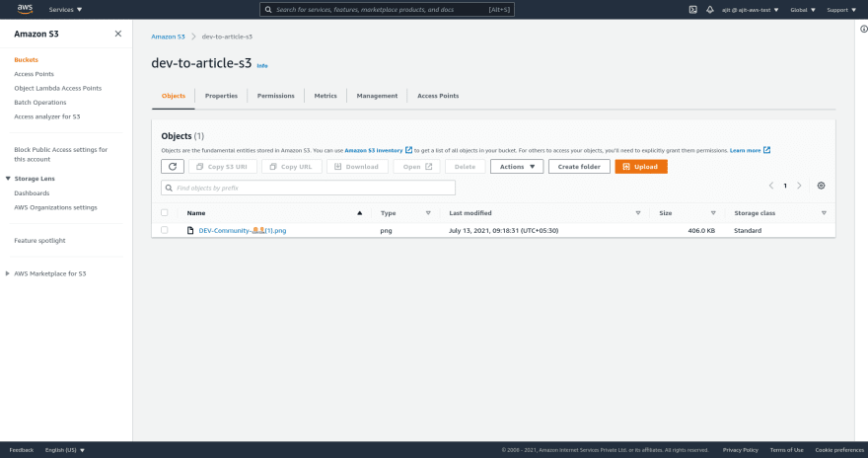The height and width of the screenshot is (458, 868).
Task: Open the Actions dropdown
Action: click(x=517, y=167)
